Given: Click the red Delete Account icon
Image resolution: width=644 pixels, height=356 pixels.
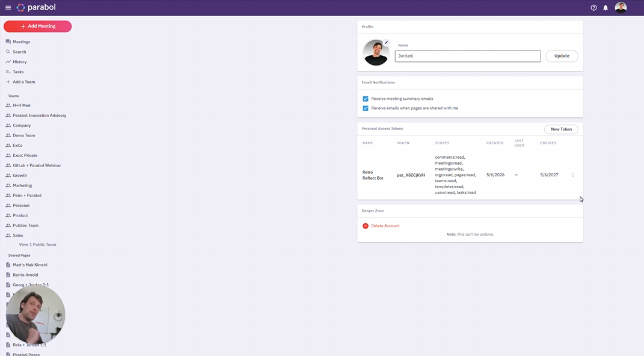Looking at the screenshot, I should coord(366,226).
